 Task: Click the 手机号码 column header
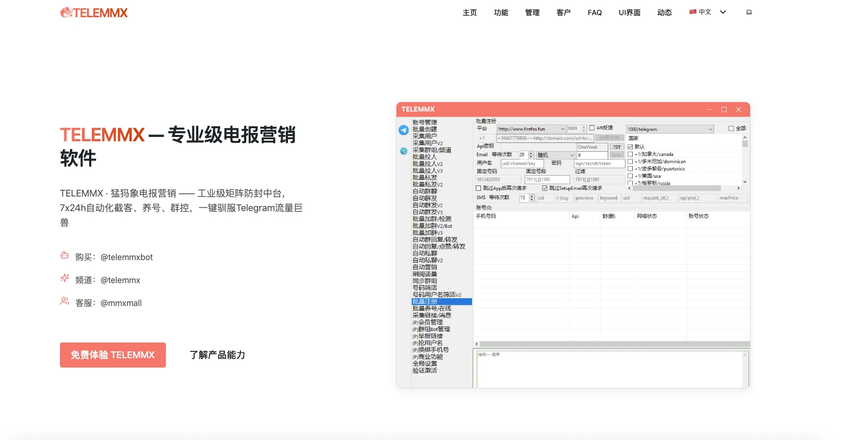pos(486,216)
